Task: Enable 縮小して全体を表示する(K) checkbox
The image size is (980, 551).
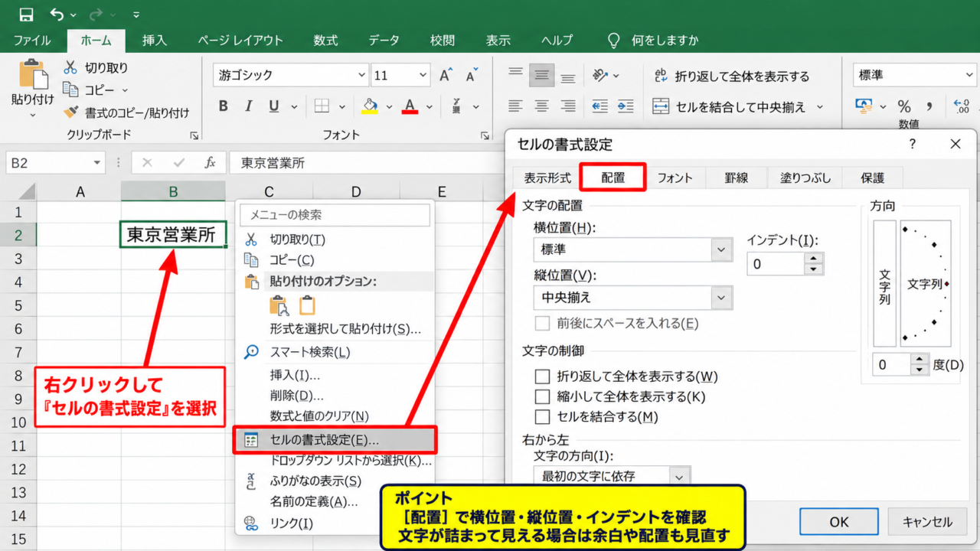Action: click(543, 396)
